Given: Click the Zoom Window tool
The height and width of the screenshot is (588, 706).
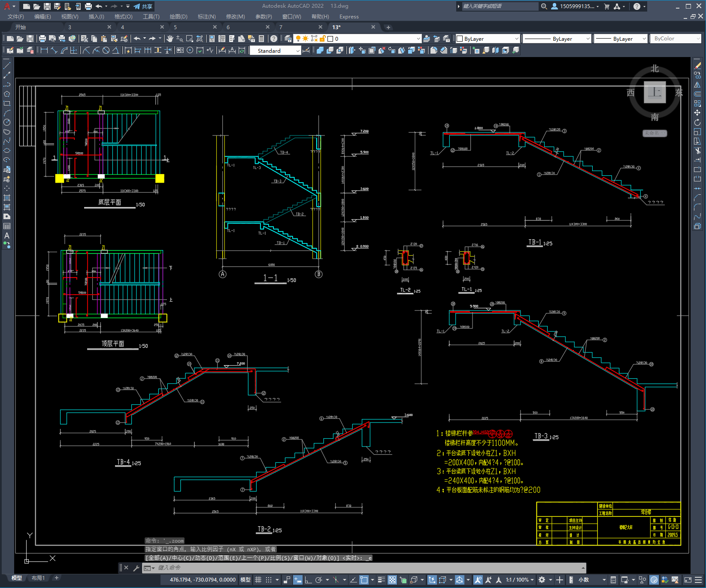Looking at the screenshot, I should [190, 39].
